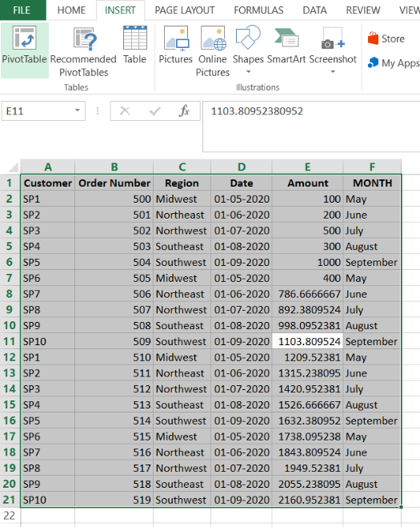Open the REVIEW tab

click(x=363, y=10)
